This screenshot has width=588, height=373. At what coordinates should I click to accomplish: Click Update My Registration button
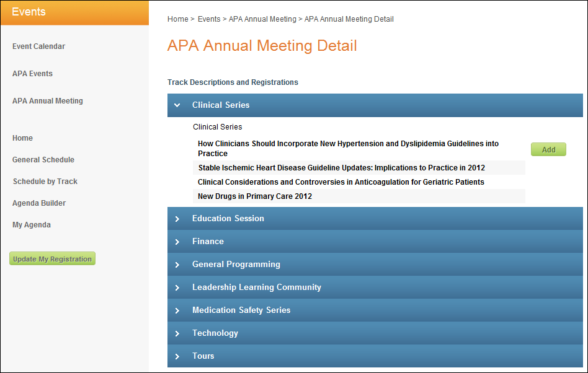[x=53, y=259]
